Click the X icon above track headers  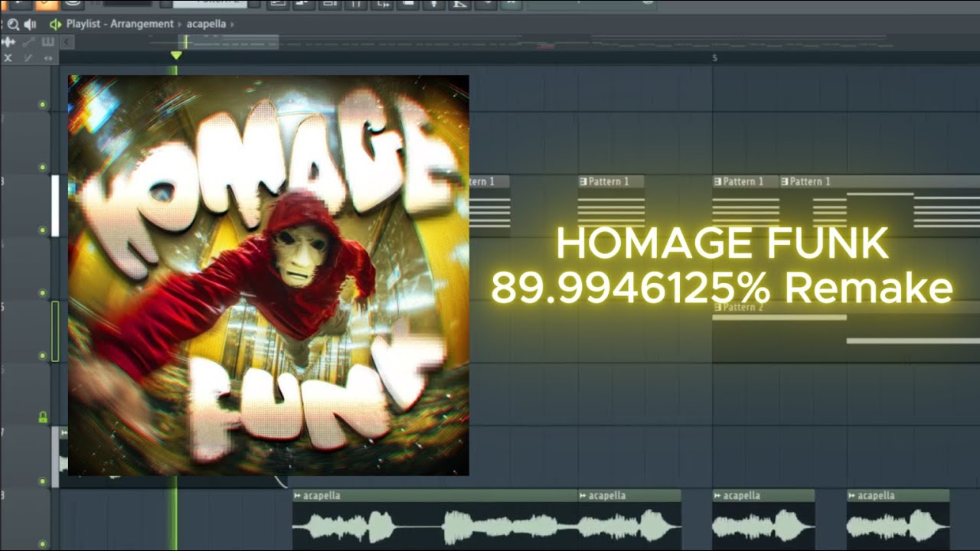(8, 58)
